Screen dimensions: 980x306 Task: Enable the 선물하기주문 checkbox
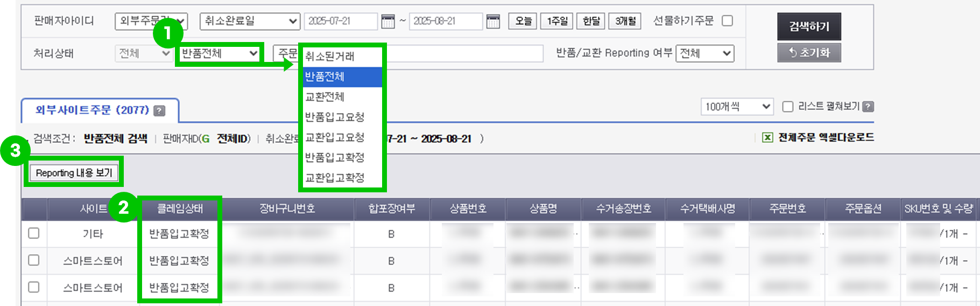[727, 20]
